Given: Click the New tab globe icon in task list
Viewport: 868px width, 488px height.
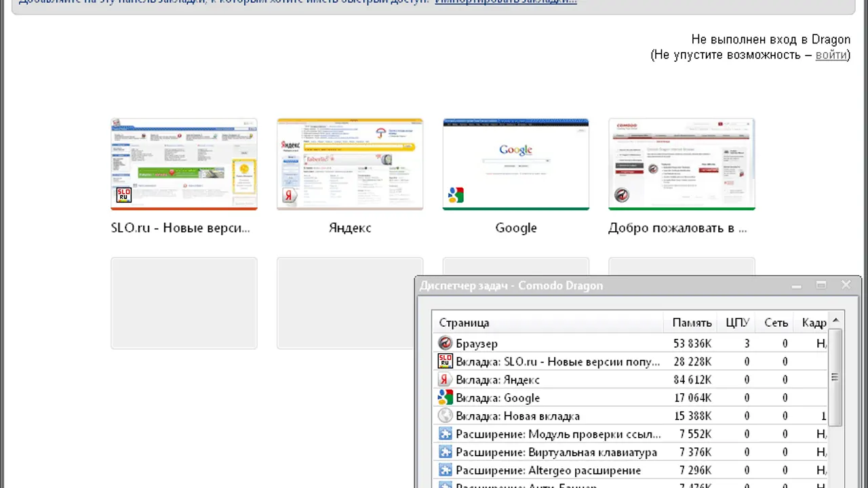Looking at the screenshot, I should (445, 416).
